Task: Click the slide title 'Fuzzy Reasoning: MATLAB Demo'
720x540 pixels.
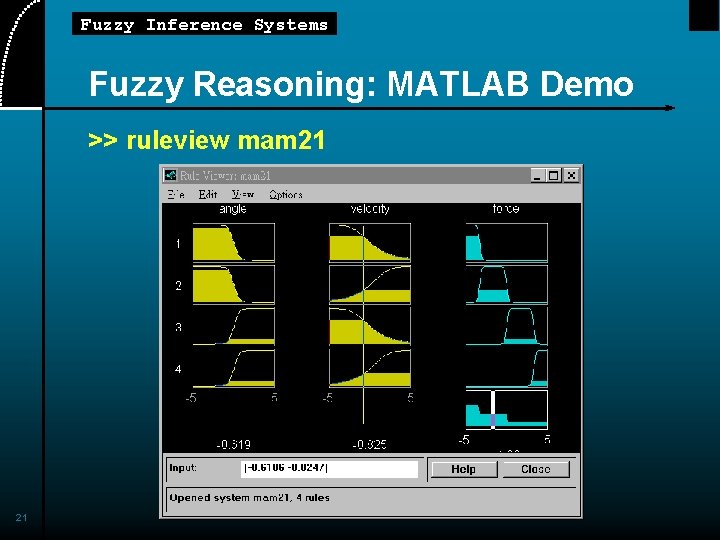Action: tap(361, 84)
